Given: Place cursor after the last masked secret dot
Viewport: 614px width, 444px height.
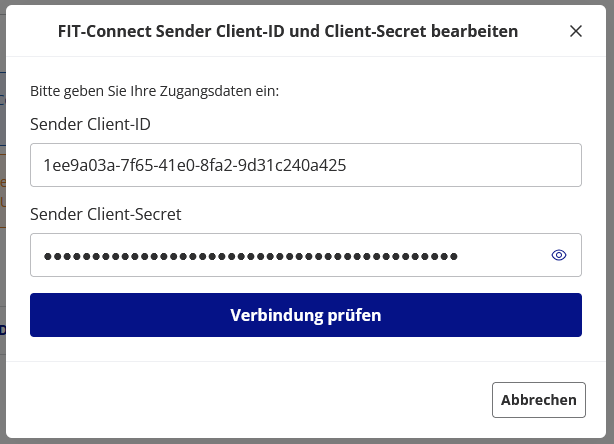Looking at the screenshot, I should (460, 255).
